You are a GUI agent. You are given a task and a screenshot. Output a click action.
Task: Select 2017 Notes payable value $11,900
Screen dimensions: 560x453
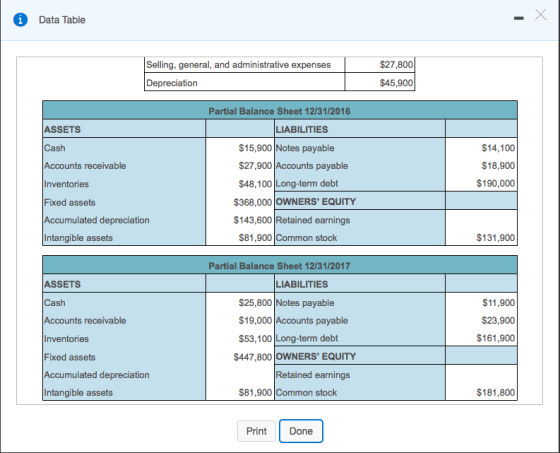pyautogui.click(x=498, y=303)
